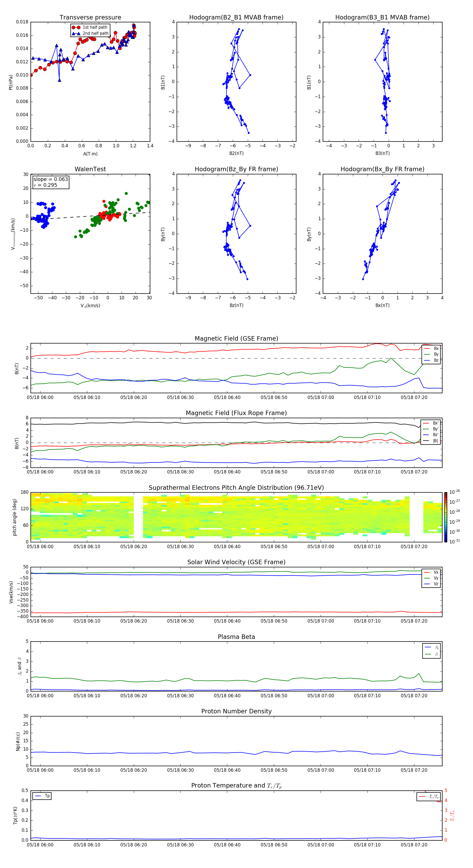Click 'Proton Temperature and Te/Tp' title
473x868 pixels.
(x=236, y=786)
